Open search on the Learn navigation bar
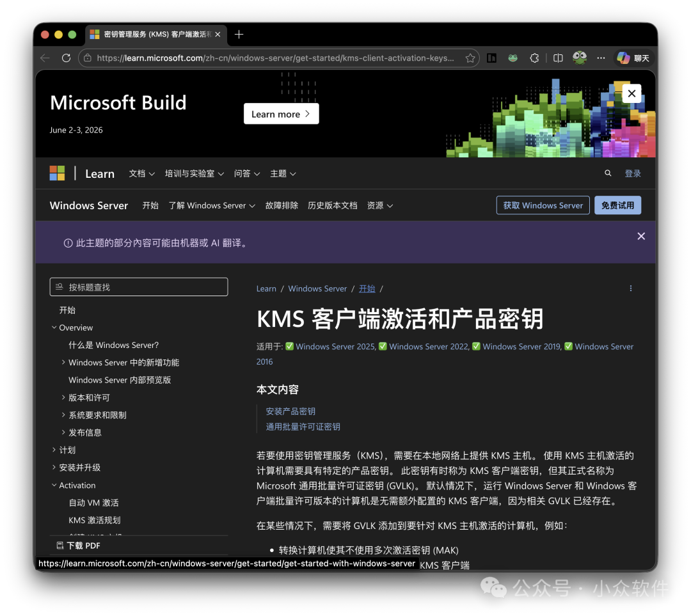The image size is (691, 616). pos(607,173)
